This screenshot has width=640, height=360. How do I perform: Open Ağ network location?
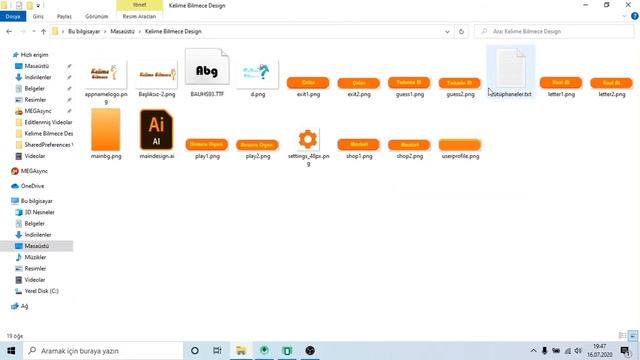(24, 306)
